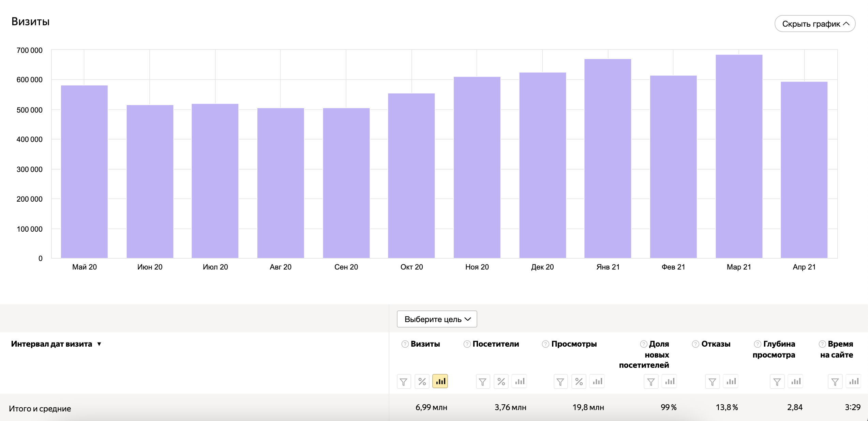Open help for Визиты metric
This screenshot has height=421, width=868.
pyautogui.click(x=405, y=344)
